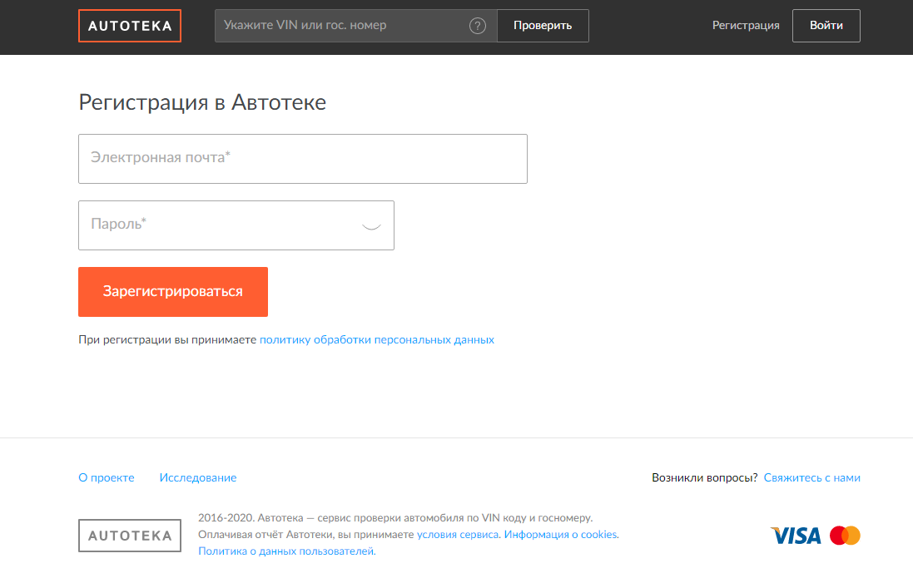This screenshot has width=913, height=588.
Task: Click the Autoteka logo in footer
Action: click(130, 536)
